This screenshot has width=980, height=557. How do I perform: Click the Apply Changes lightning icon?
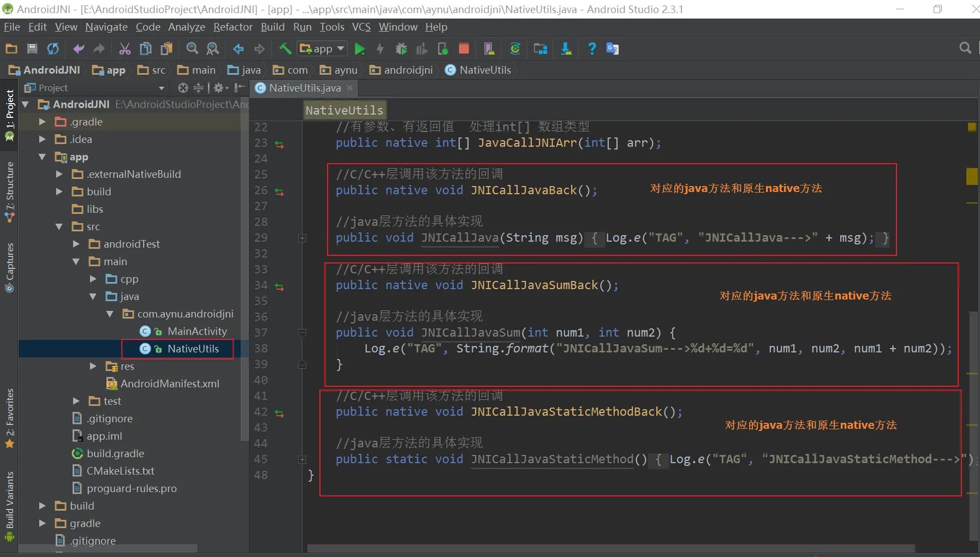pyautogui.click(x=380, y=49)
